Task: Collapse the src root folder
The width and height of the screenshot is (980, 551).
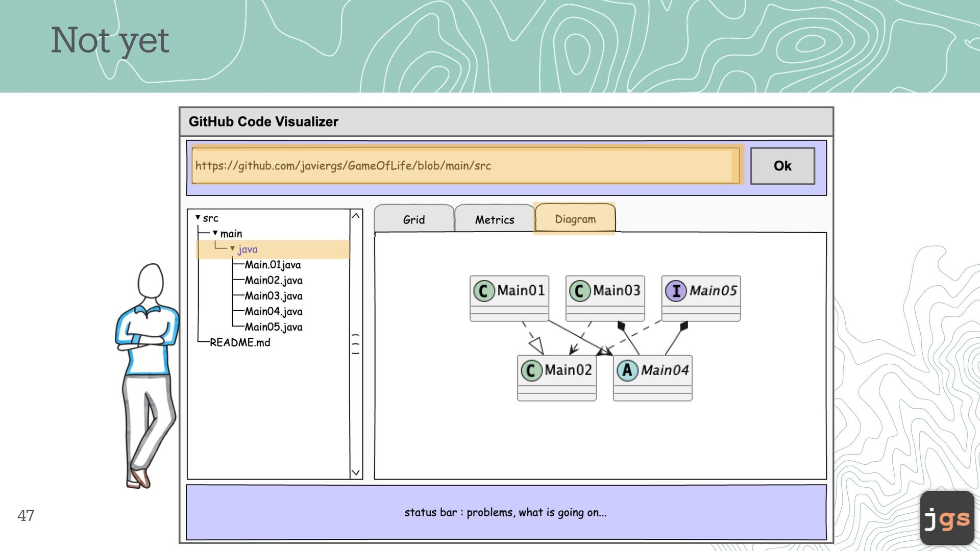Action: click(198, 218)
